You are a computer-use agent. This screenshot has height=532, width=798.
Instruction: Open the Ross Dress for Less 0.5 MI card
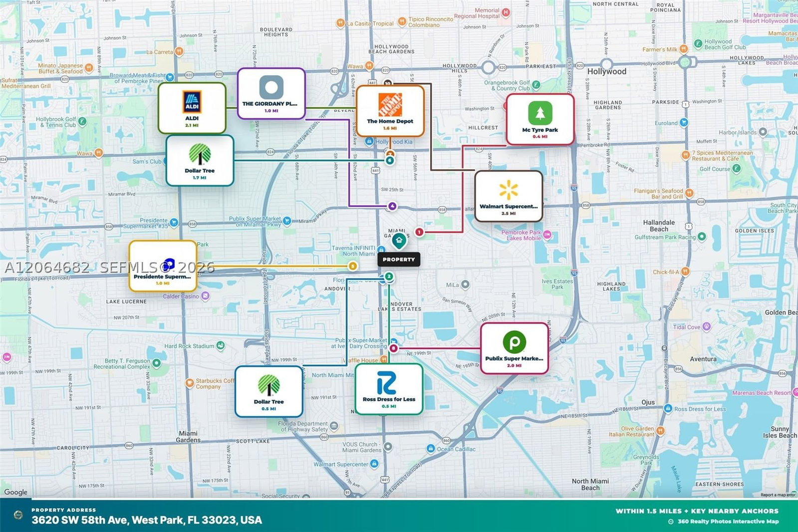tap(389, 389)
